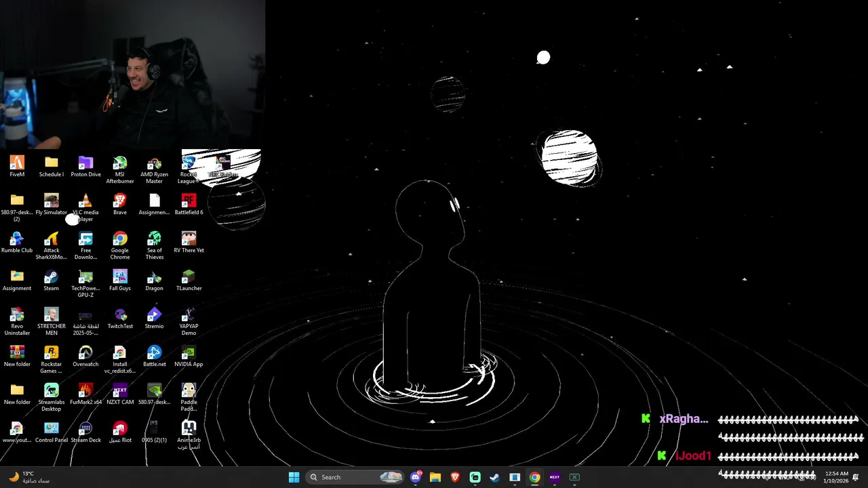Open the Anime3rb desktop shortcut
The image size is (868, 488).
(x=189, y=436)
